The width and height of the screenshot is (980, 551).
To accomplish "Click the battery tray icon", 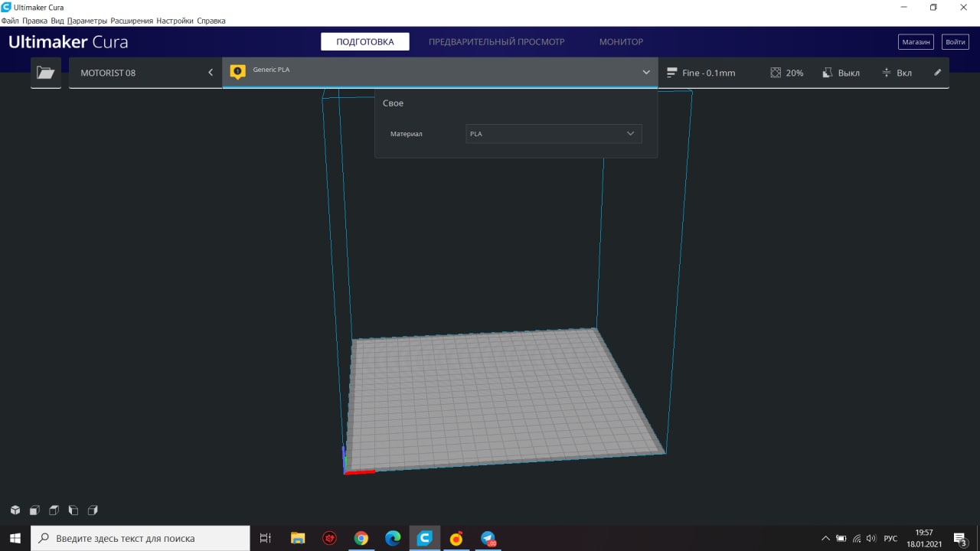I will pos(841,539).
